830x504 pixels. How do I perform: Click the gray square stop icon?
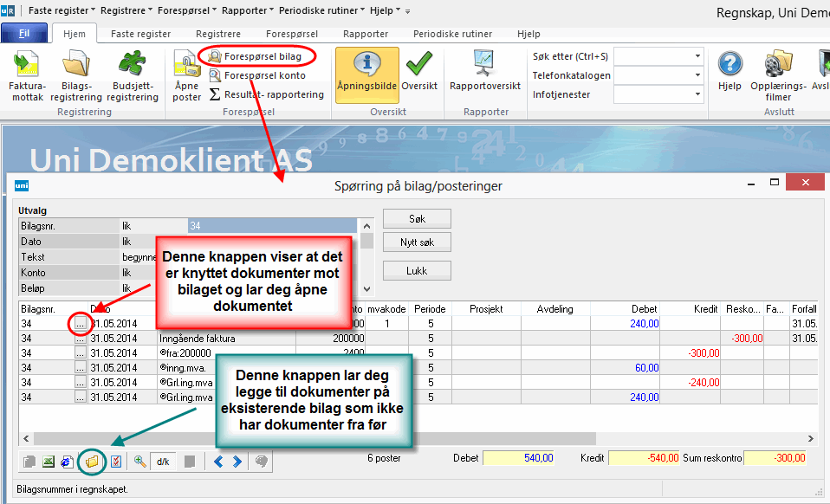(x=190, y=462)
